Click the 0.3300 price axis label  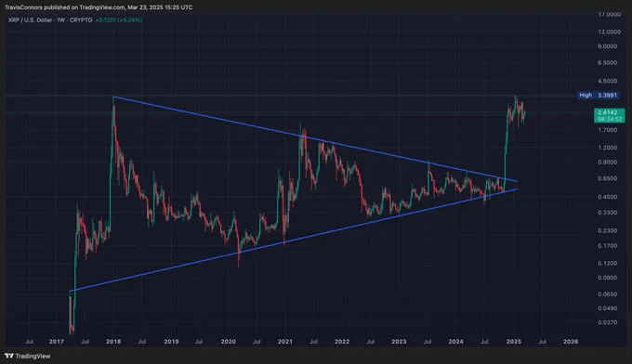pyautogui.click(x=609, y=213)
